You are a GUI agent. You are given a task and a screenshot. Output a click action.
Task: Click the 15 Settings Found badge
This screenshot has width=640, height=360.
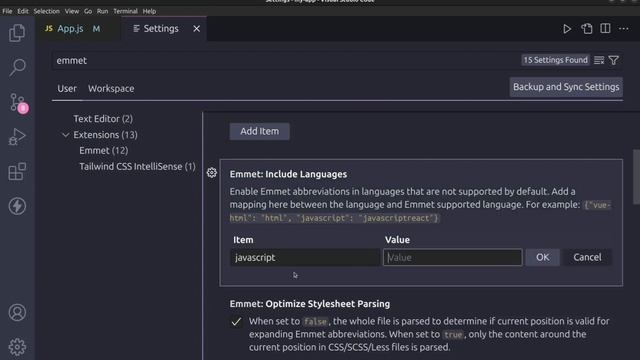(x=556, y=60)
